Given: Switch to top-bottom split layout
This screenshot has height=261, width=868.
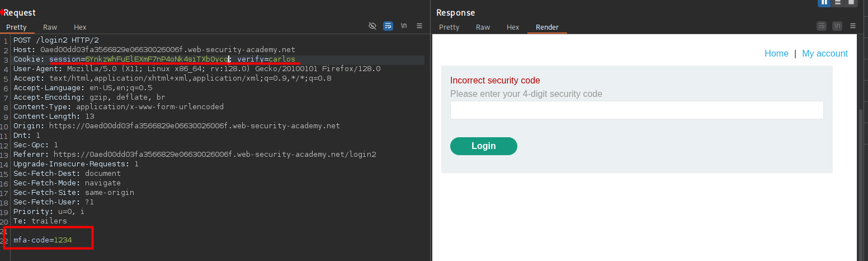Looking at the screenshot, I should (838, 2).
